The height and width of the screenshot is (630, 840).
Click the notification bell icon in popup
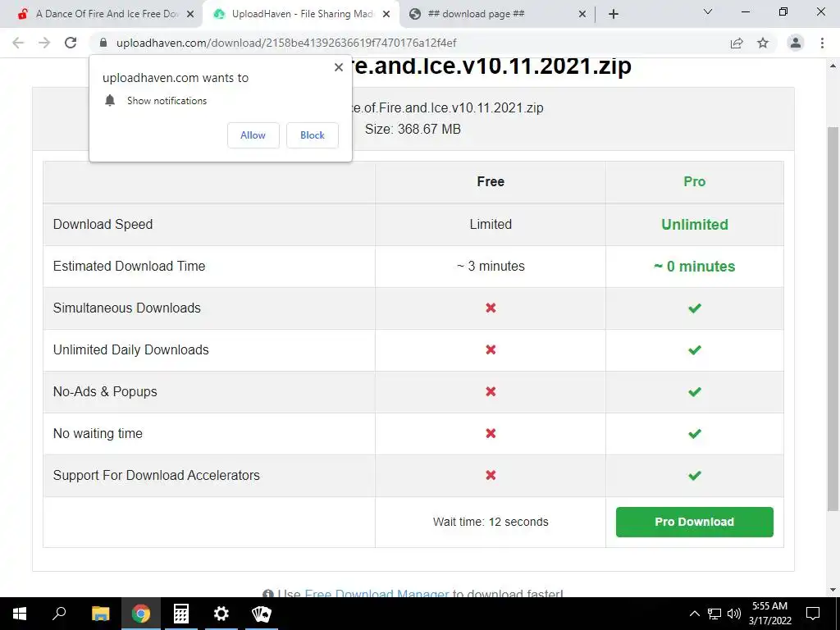coord(110,100)
